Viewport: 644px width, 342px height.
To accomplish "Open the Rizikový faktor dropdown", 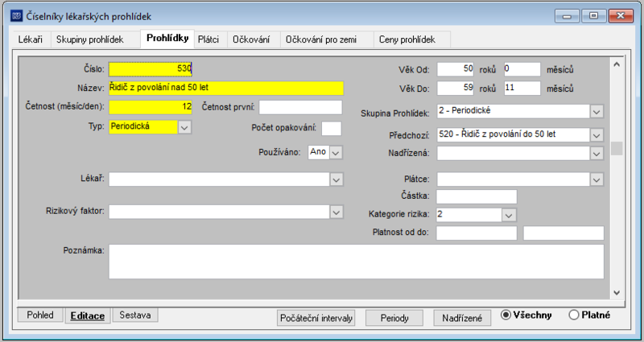I will tap(336, 212).
